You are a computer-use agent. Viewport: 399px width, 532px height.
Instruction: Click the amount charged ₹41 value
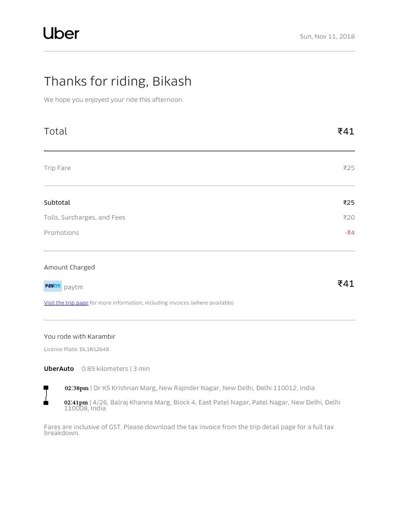point(345,284)
